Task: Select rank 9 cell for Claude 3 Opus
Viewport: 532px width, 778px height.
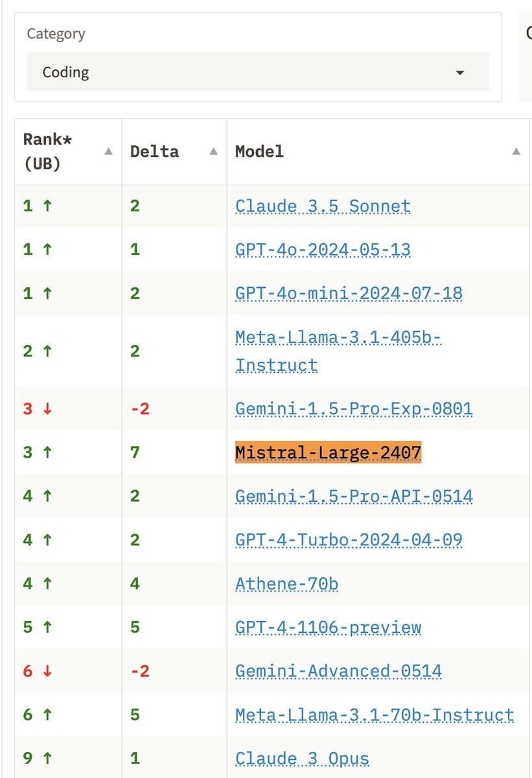Action: pos(68,759)
